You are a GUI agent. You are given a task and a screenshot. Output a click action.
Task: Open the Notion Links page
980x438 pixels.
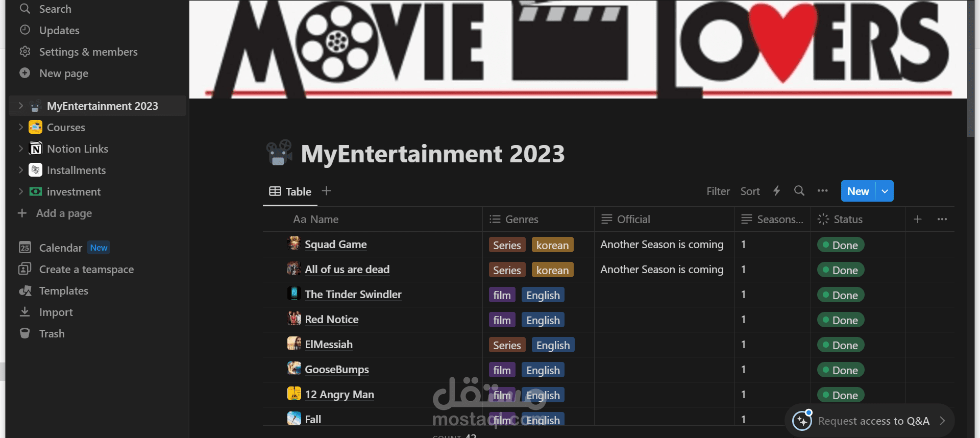pos(78,149)
